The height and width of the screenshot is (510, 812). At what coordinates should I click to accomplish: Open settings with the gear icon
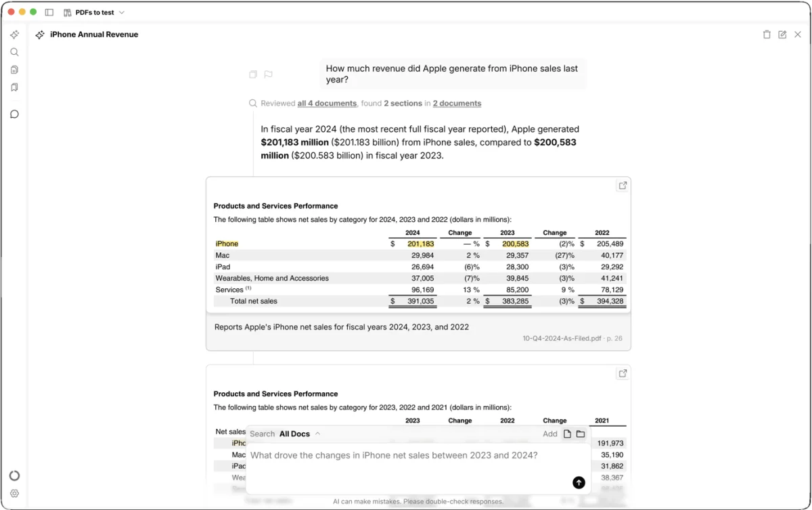(14, 494)
